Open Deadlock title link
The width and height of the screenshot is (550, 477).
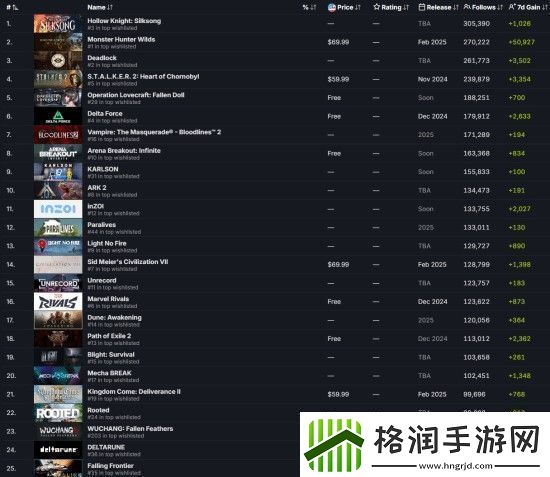click(x=102, y=58)
